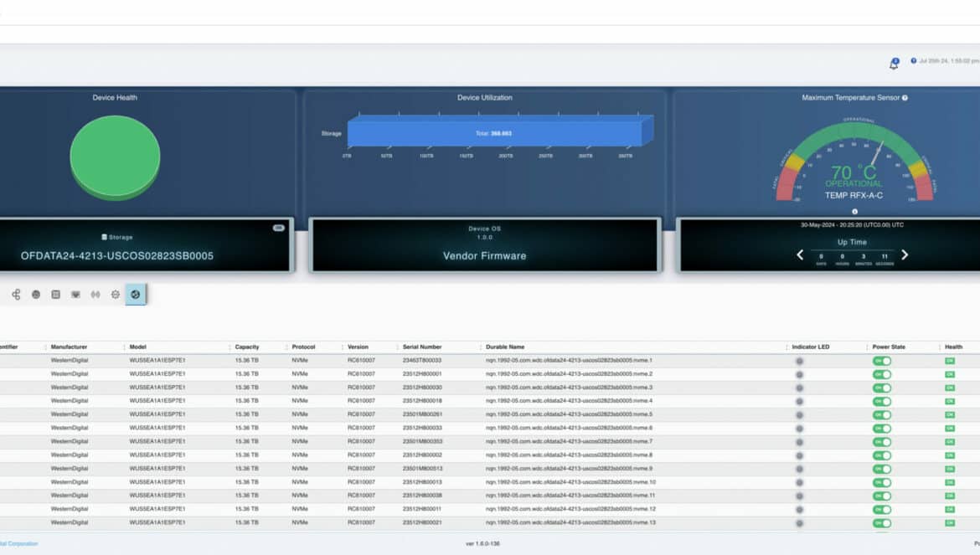Select serial number 23512H800021 cell
Image resolution: width=980 pixels, height=555 pixels.
coord(422,522)
